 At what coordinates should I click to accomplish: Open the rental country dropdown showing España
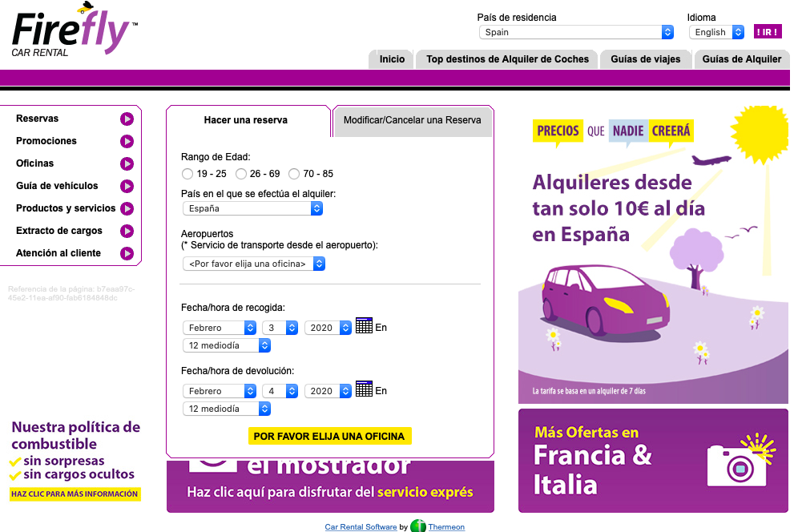tap(252, 208)
